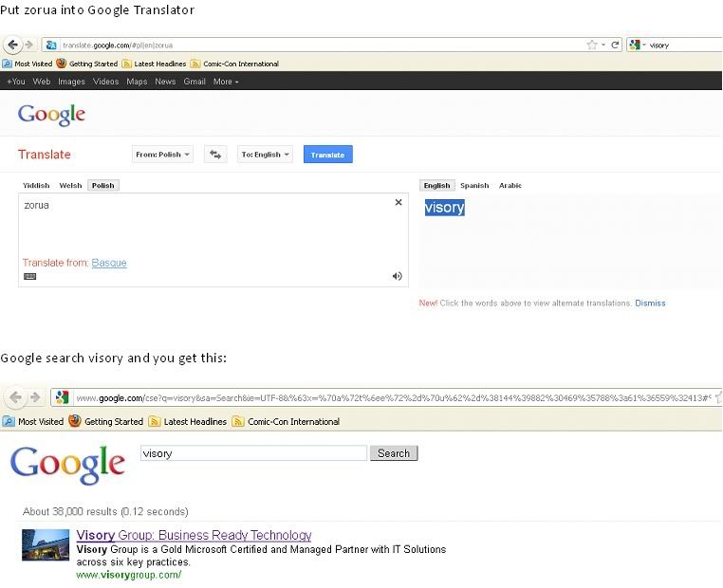Open Most Visited bookmark in the lower browser
The image size is (723, 588).
[33, 421]
